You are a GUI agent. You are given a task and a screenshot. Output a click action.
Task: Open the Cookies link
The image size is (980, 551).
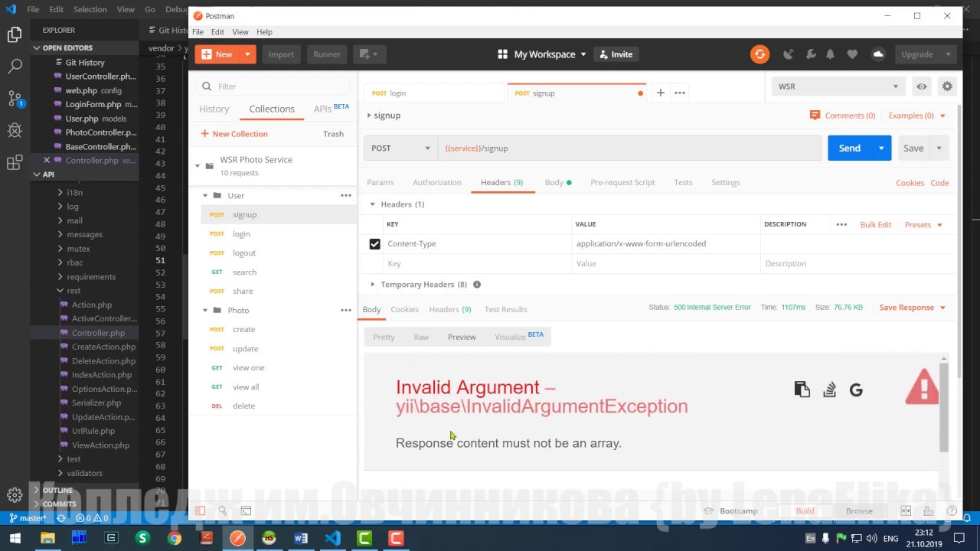910,183
